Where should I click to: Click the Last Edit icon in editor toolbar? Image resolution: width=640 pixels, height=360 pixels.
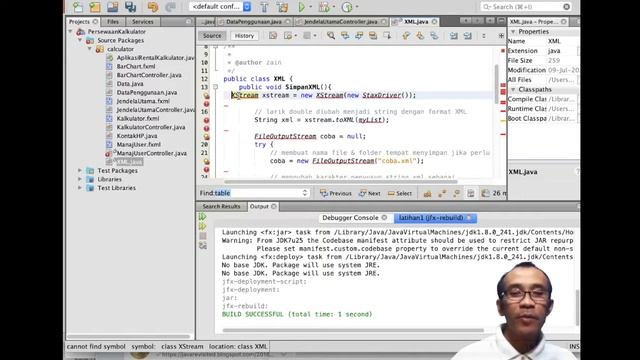click(273, 36)
